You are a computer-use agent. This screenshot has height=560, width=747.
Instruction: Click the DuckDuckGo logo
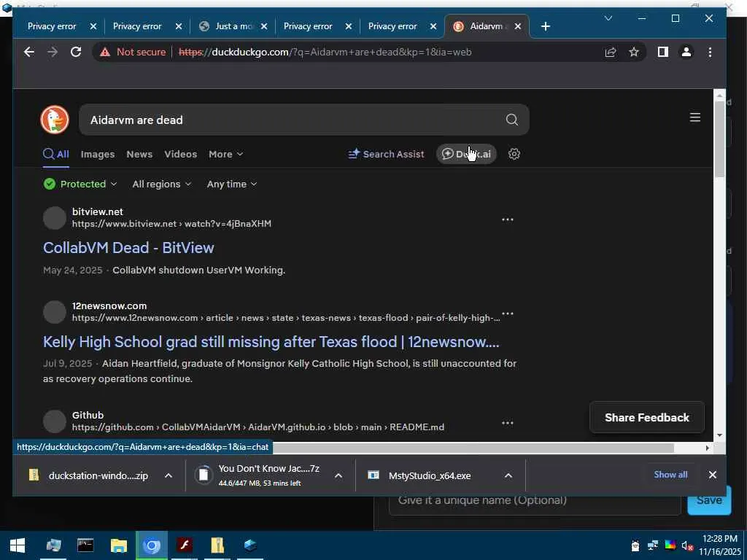[55, 120]
